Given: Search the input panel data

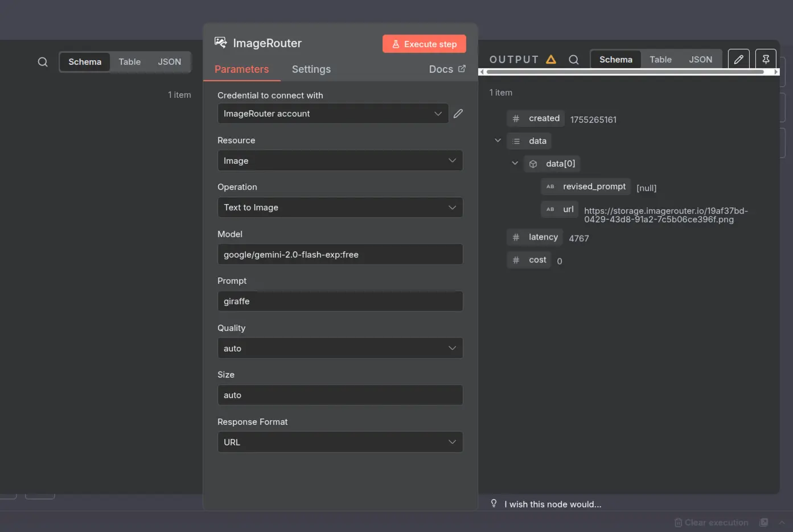Looking at the screenshot, I should pos(43,62).
